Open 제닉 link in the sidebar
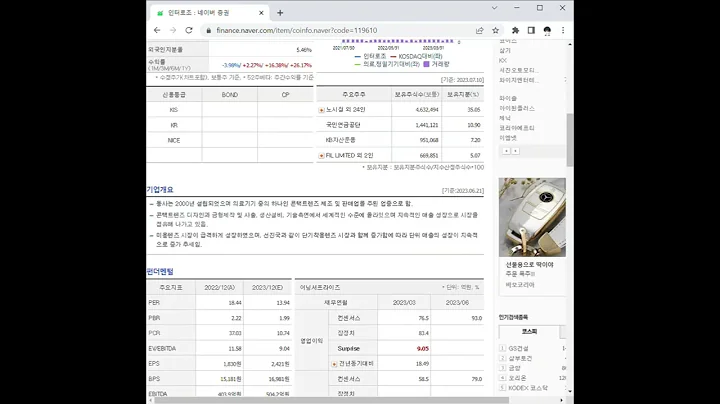720x404 pixels. tap(505, 118)
